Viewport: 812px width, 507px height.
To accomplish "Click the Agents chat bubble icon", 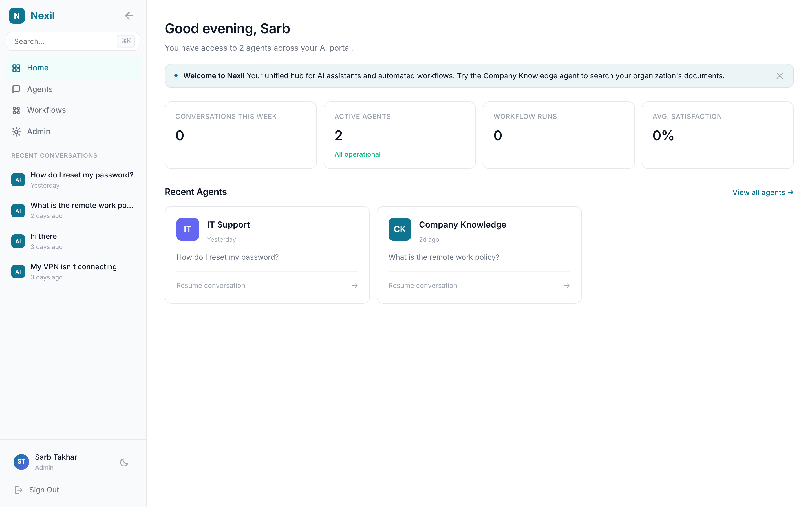I will (x=16, y=89).
